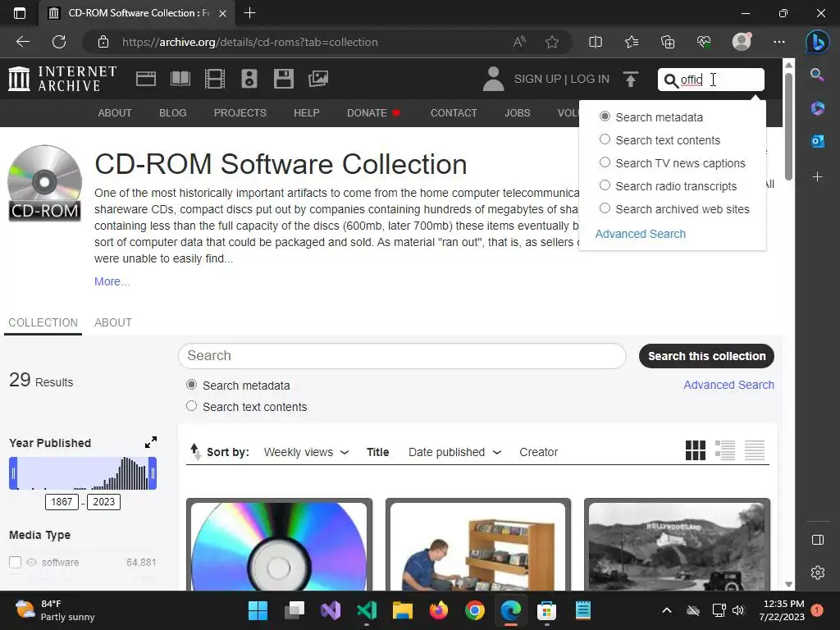The image size is (840, 630).
Task: Open the rainbow CD thumbnail item
Action: tap(279, 546)
